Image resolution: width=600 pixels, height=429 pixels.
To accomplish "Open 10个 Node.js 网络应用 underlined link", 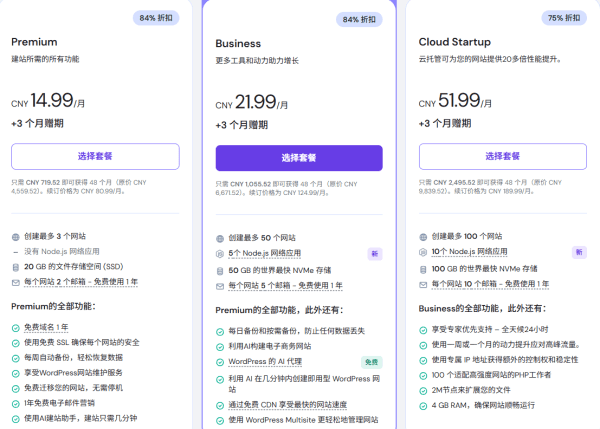I will click(470, 252).
